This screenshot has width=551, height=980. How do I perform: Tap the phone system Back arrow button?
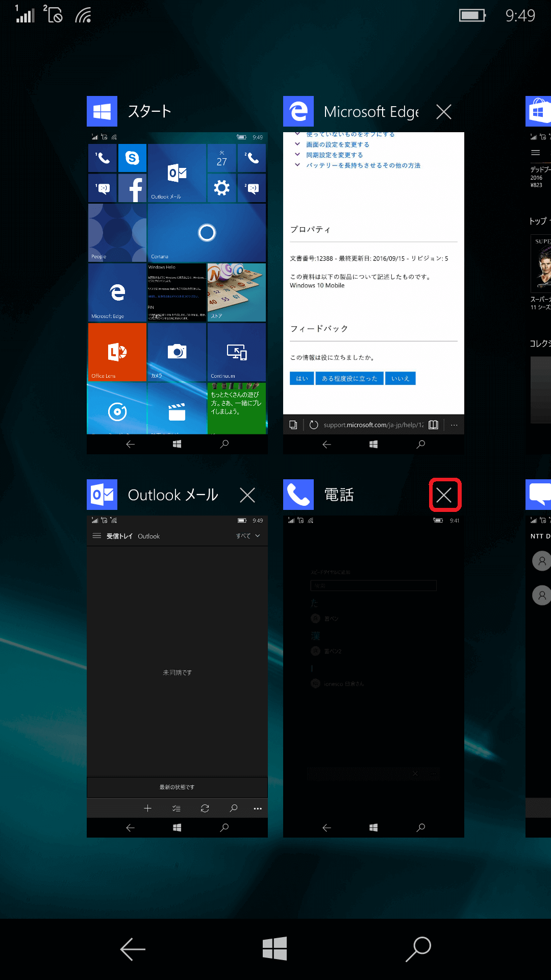point(133,949)
